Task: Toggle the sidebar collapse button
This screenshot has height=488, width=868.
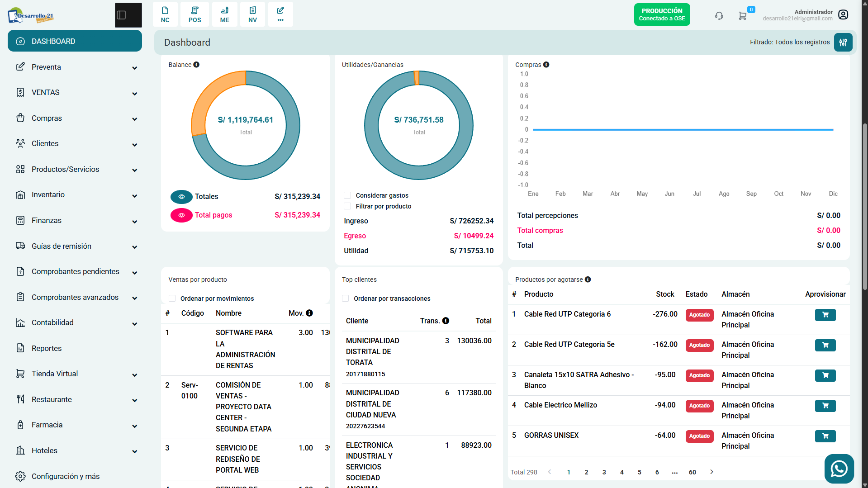Action: pos(128,15)
